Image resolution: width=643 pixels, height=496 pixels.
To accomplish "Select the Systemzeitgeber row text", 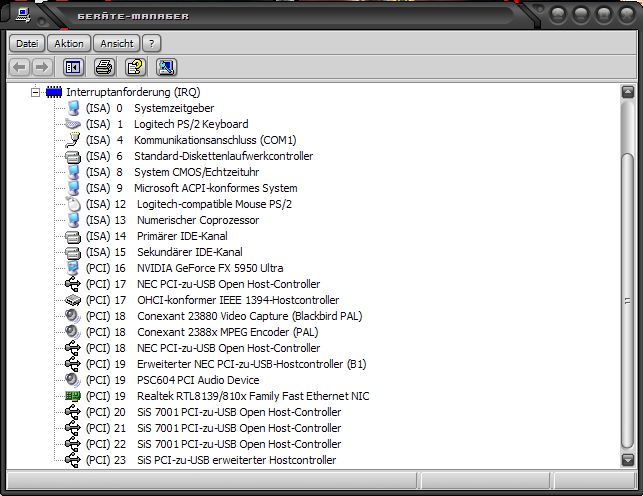I will click(x=174, y=108).
